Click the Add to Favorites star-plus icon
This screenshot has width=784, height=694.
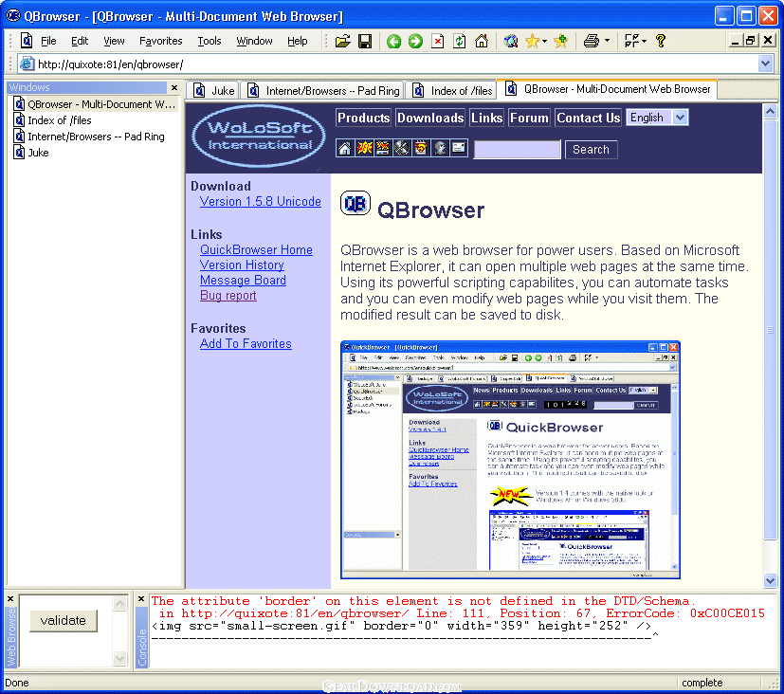coord(560,41)
